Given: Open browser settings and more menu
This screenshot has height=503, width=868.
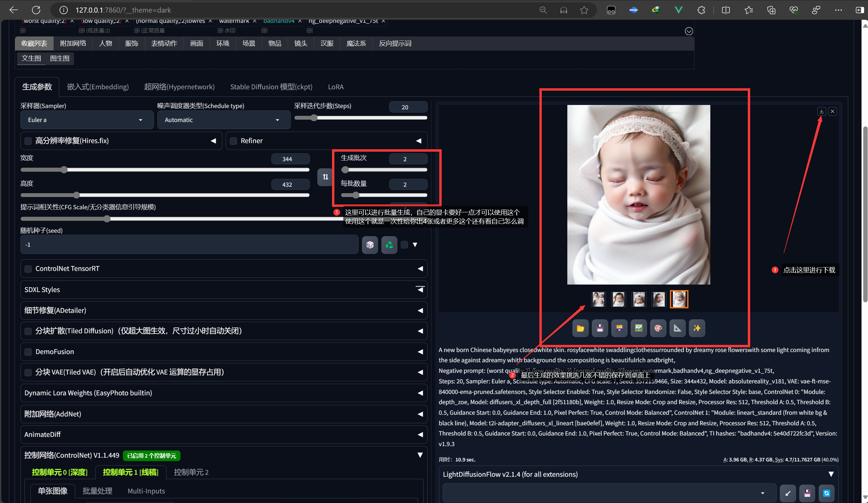Looking at the screenshot, I should click(838, 10).
